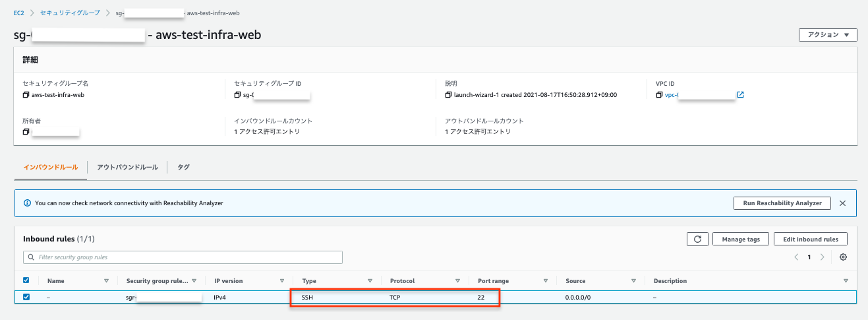Image resolution: width=868 pixels, height=320 pixels.
Task: Open the VPC ID external link icon
Action: tap(740, 95)
